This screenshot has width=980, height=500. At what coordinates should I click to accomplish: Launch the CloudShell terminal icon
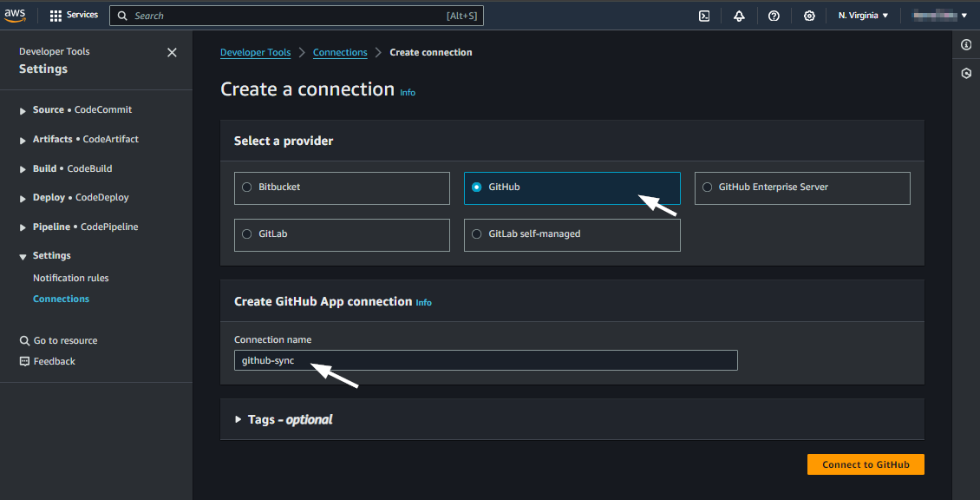pyautogui.click(x=705, y=16)
